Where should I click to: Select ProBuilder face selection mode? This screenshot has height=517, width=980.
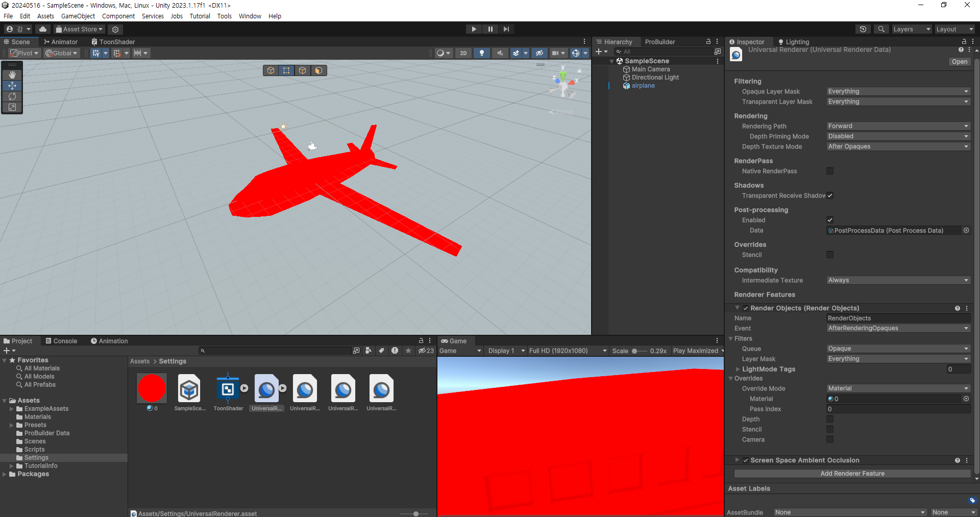pos(318,70)
